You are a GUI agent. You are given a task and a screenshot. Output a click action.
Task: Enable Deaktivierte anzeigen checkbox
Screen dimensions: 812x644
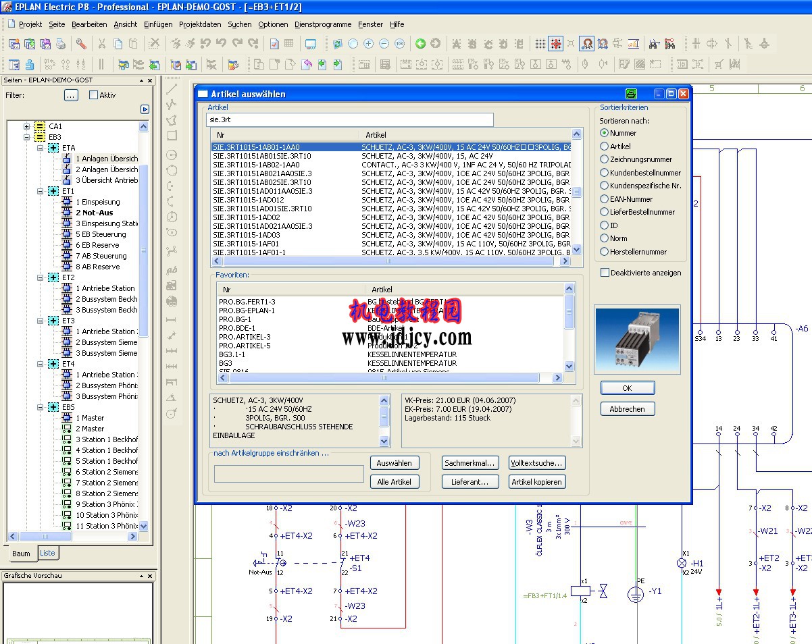(x=605, y=273)
